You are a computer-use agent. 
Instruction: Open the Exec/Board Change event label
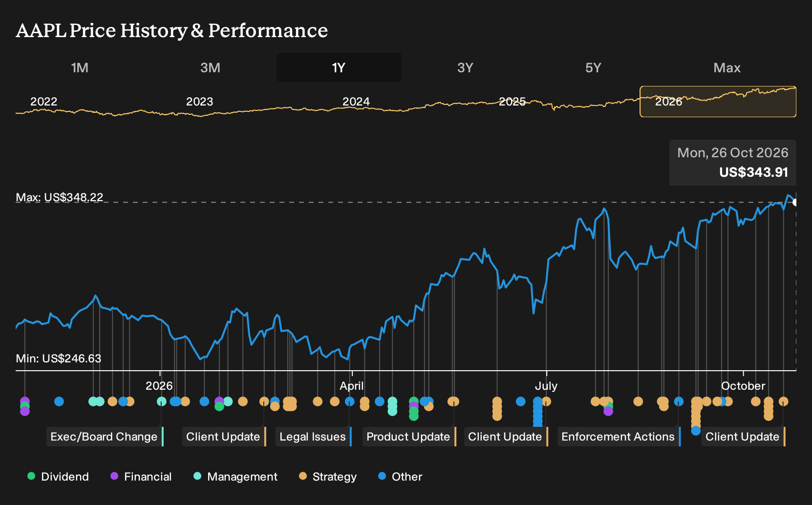(x=105, y=437)
